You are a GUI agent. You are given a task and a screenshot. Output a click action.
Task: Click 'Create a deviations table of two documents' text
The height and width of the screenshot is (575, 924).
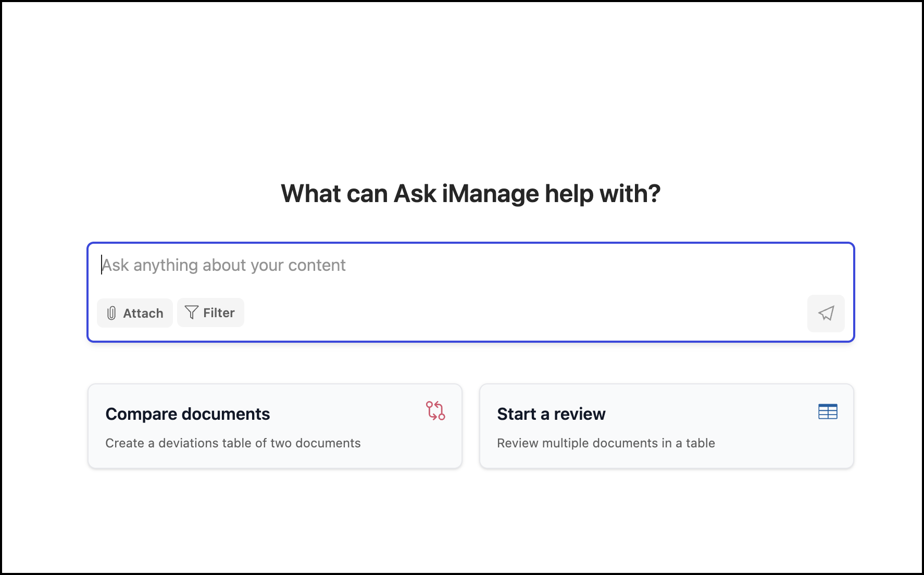coord(233,443)
